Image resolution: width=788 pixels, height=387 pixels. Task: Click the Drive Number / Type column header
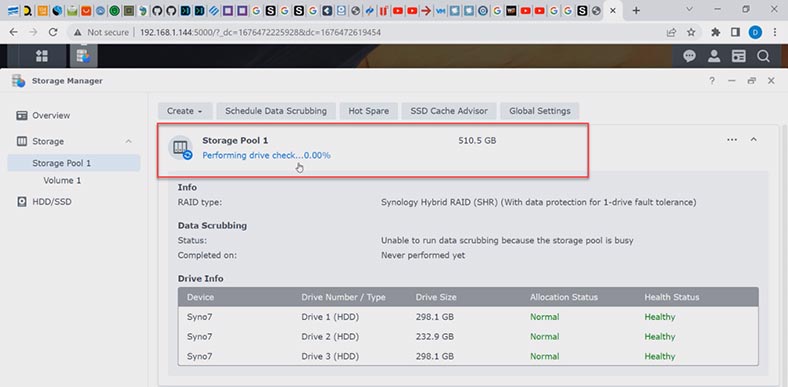click(x=343, y=297)
